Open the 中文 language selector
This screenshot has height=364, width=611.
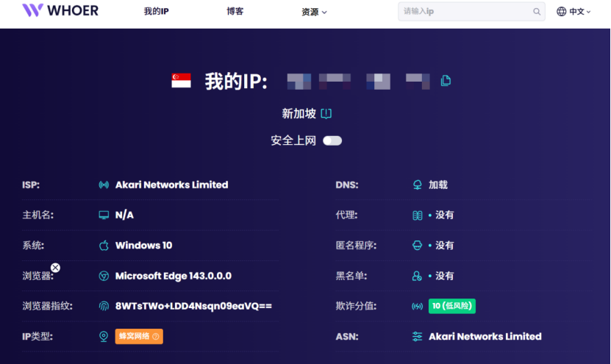tap(574, 12)
